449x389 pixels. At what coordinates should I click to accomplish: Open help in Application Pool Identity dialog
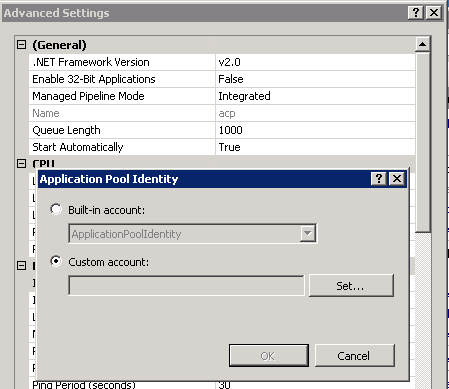379,179
